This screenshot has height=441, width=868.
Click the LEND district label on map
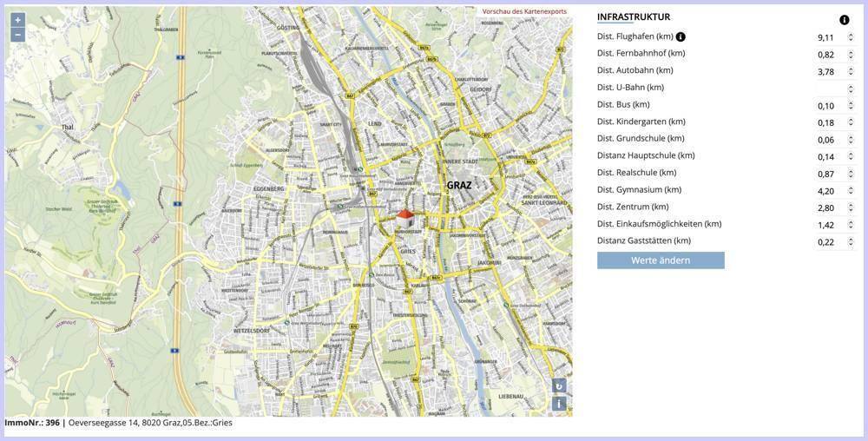tap(375, 124)
